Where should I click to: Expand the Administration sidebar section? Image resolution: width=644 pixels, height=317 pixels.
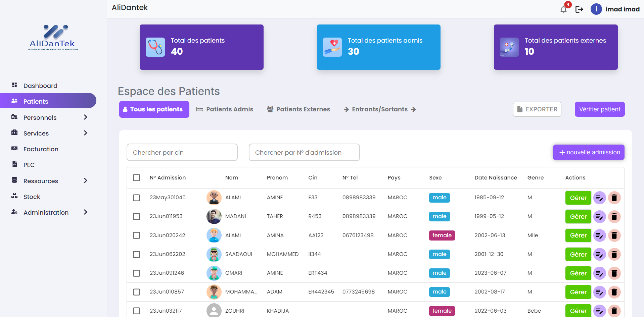[x=85, y=212]
